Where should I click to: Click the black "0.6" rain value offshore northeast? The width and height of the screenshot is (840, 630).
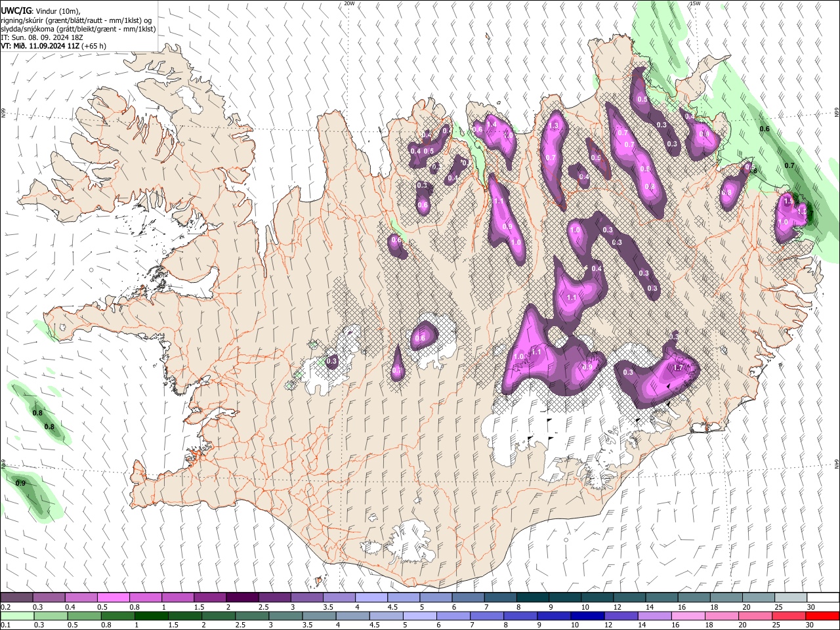tap(765, 129)
